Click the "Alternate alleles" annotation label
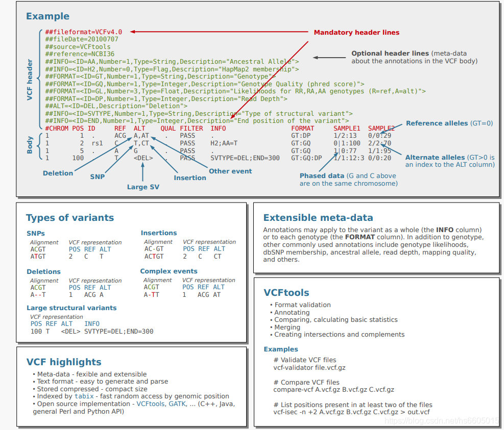 point(435,157)
